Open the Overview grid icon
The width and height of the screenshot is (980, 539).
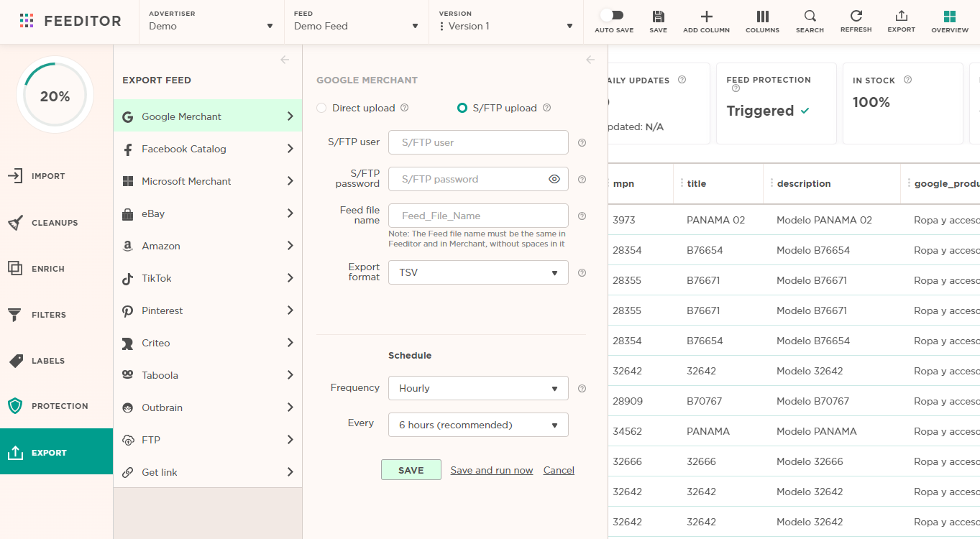pyautogui.click(x=950, y=17)
